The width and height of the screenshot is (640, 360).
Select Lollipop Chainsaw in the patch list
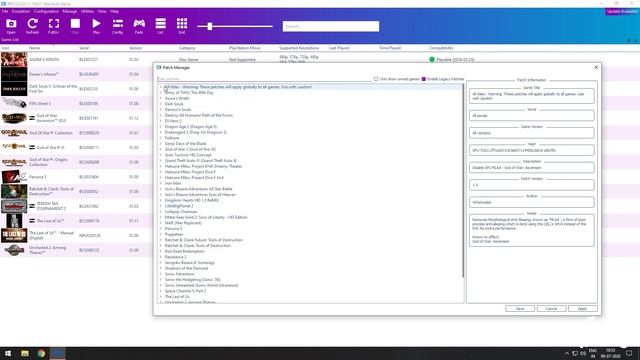coord(181,212)
